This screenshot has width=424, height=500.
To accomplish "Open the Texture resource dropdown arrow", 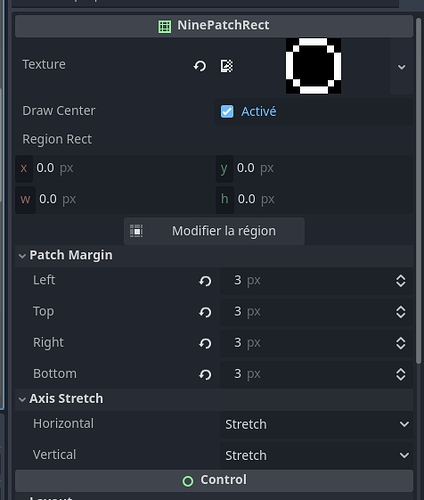I will (402, 67).
